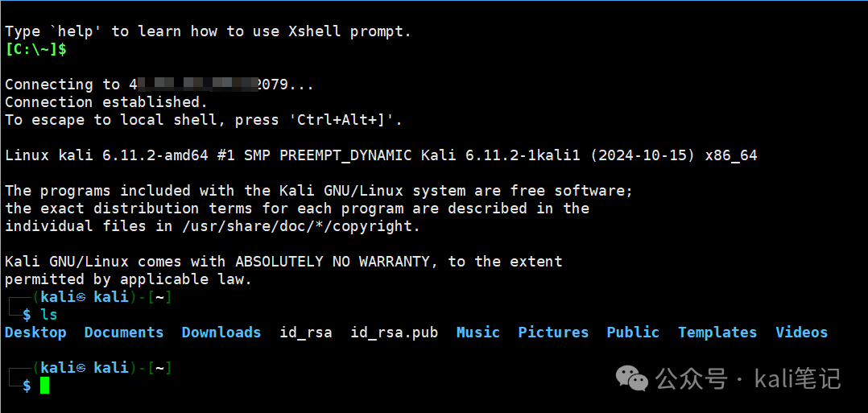This screenshot has height=413, width=868.
Task: Click the green [C:\~]$ local prompt
Action: click(x=36, y=49)
